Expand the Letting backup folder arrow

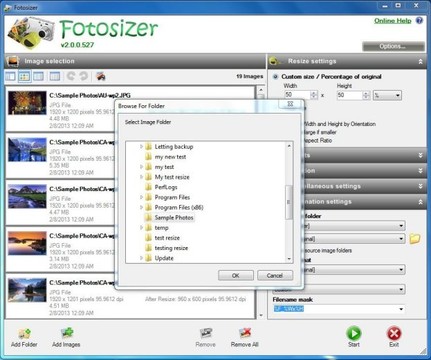pyautogui.click(x=141, y=146)
